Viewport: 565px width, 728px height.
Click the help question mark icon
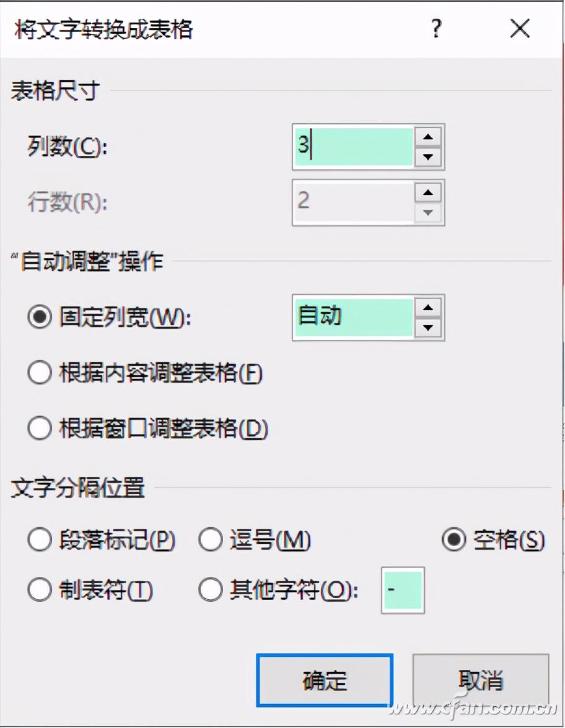coord(437,28)
